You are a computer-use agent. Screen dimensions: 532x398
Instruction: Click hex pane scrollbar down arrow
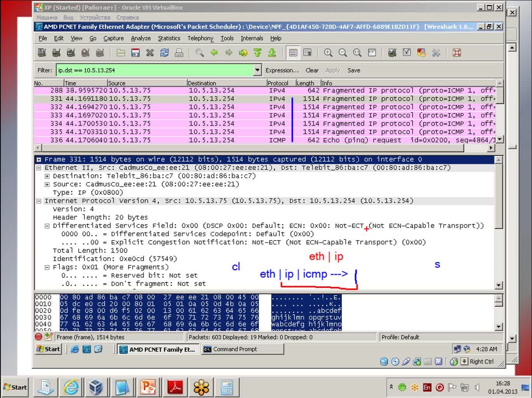coord(499,327)
